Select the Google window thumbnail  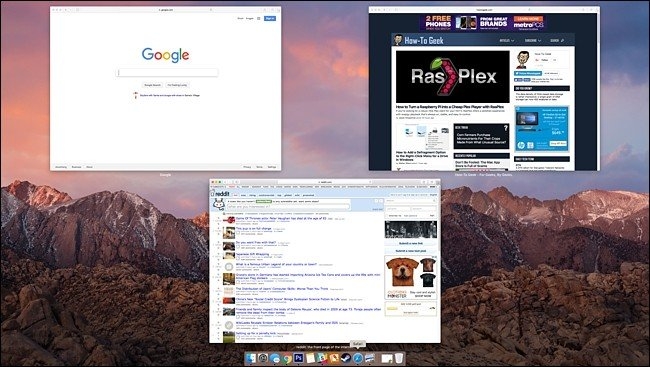[x=165, y=88]
